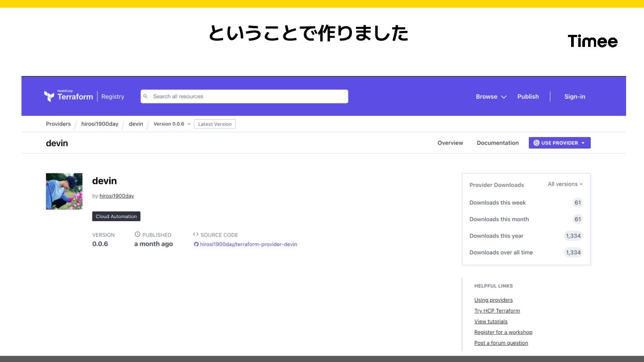Open the by: hirosi1900day author link
Viewport: 644px width, 362px height.
pyautogui.click(x=117, y=196)
